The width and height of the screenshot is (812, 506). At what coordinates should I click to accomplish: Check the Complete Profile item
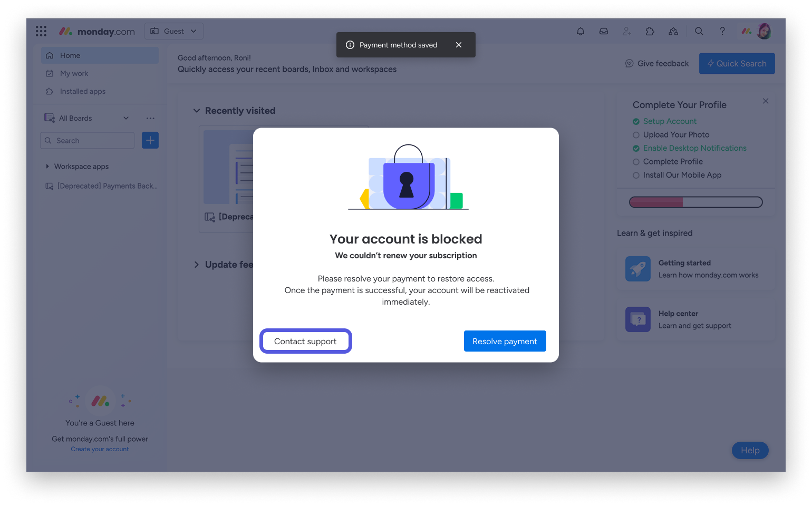click(668, 162)
